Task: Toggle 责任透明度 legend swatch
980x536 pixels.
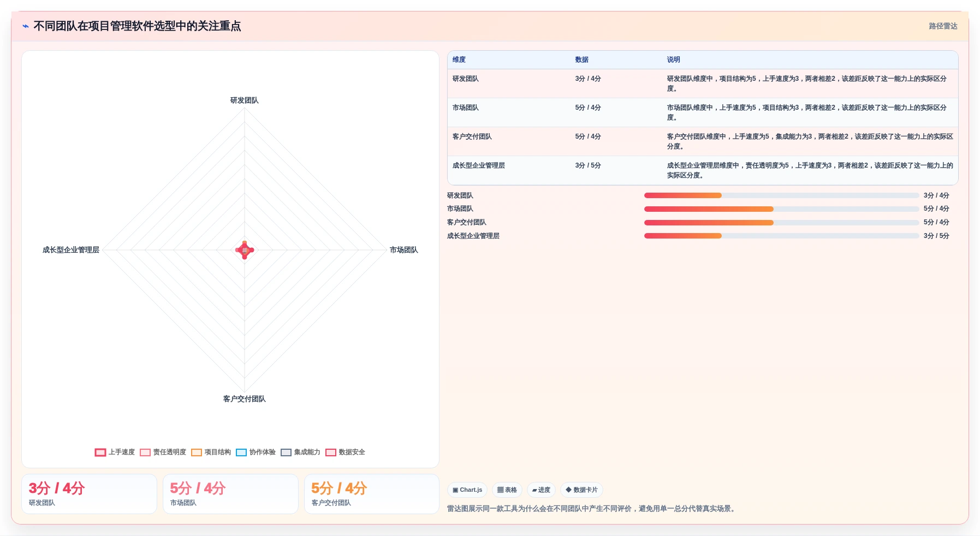Action: point(145,452)
